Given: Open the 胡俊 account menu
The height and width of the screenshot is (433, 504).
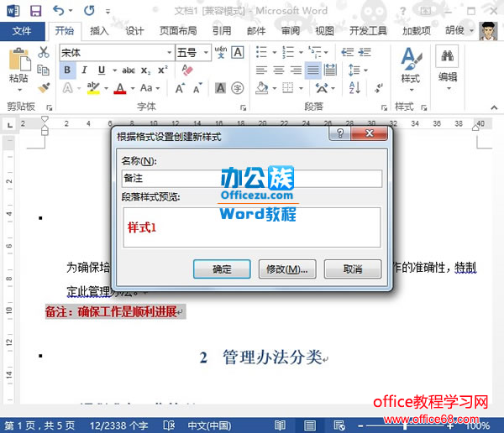Looking at the screenshot, I should tap(459, 31).
